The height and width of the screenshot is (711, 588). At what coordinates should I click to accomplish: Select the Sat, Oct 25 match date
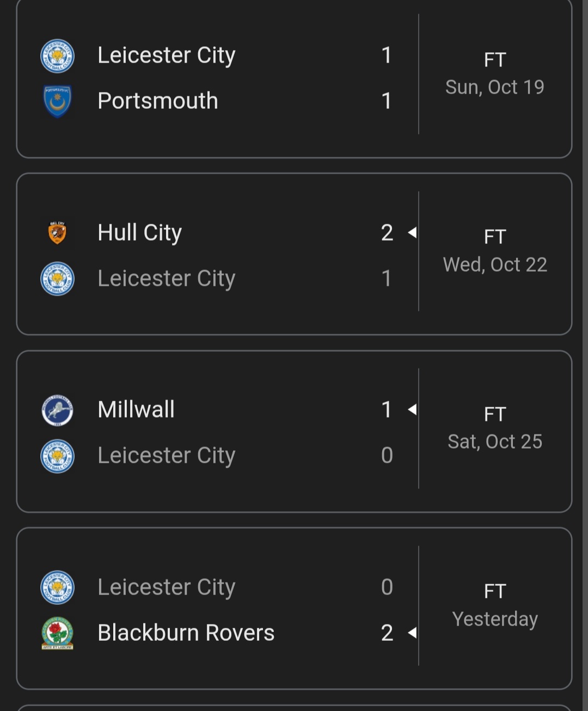(x=494, y=442)
